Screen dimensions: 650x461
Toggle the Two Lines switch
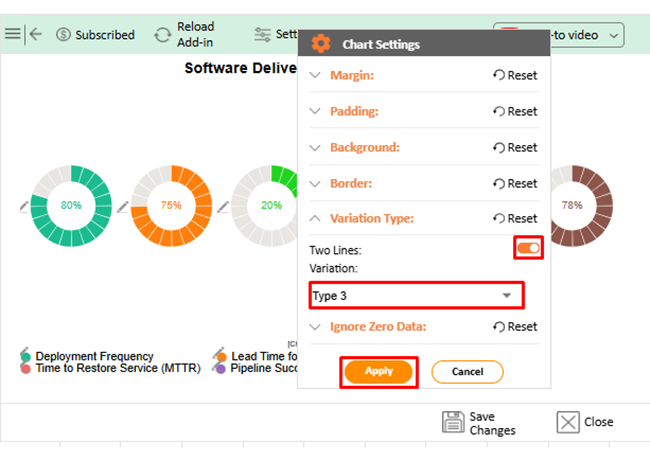click(528, 248)
